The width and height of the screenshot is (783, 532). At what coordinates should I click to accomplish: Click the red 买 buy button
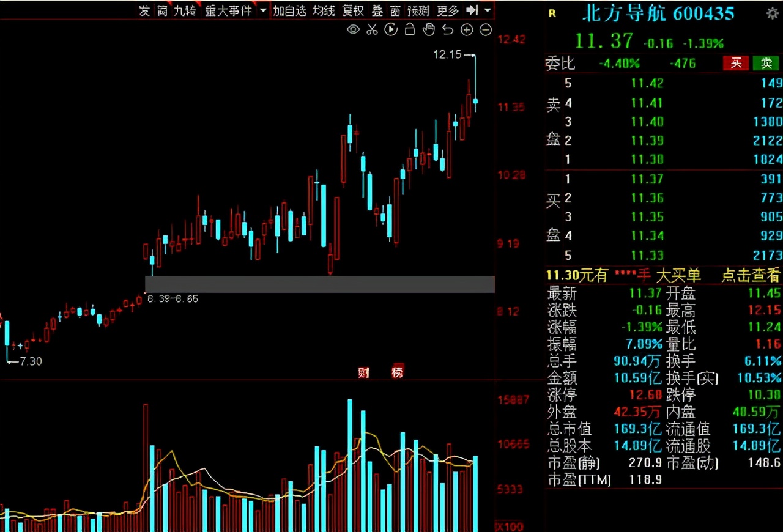(x=737, y=63)
